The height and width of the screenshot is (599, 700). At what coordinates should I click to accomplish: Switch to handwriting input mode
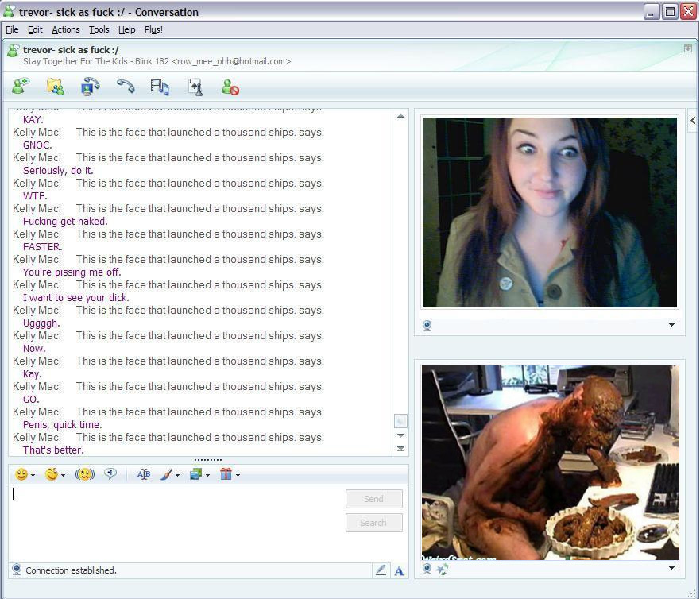381,570
